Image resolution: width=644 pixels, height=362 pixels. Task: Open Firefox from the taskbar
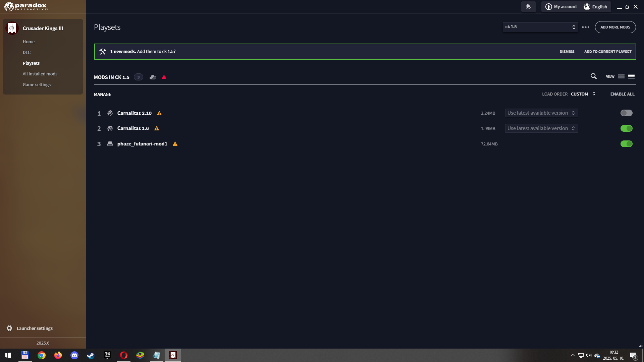[58, 355]
